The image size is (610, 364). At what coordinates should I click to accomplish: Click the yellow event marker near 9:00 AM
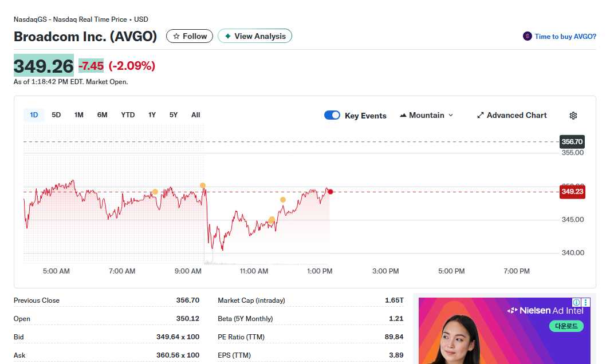pyautogui.click(x=203, y=185)
